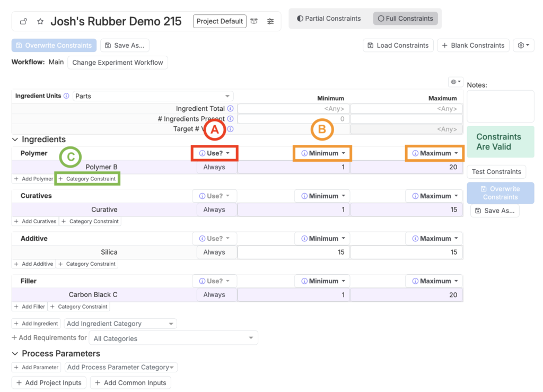Open the Ingredient Units Parts dropdown
The image size is (543, 392).
(153, 96)
